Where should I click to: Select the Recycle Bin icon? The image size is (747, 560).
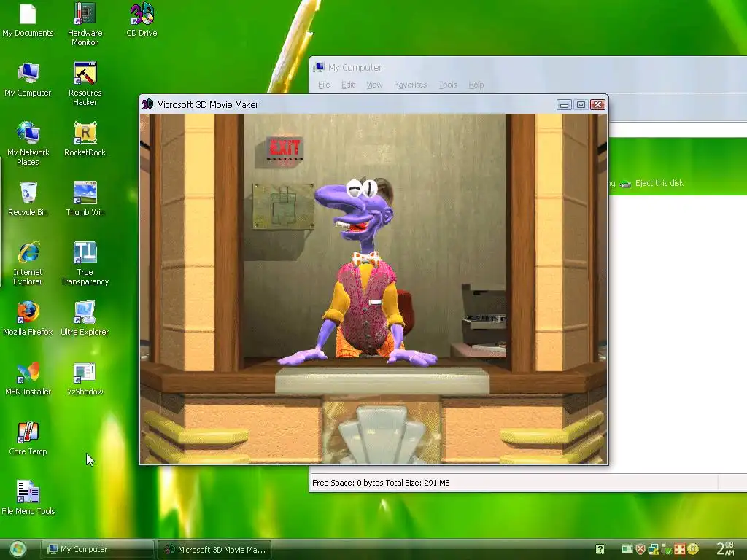(x=28, y=199)
